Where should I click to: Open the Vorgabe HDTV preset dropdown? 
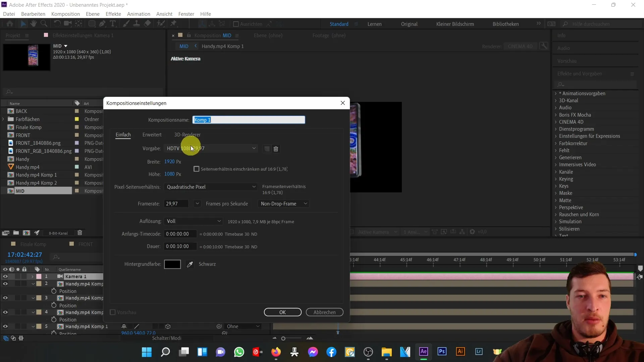(x=211, y=148)
